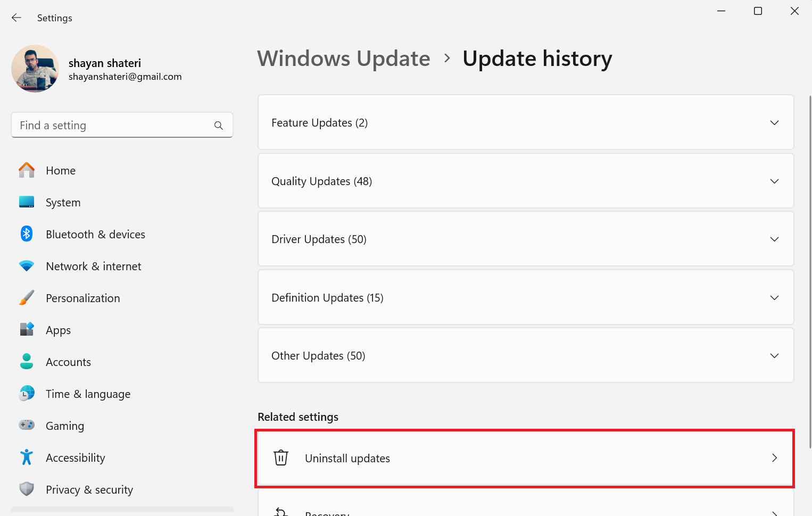Go to Apps label
The image size is (812, 516).
(58, 330)
